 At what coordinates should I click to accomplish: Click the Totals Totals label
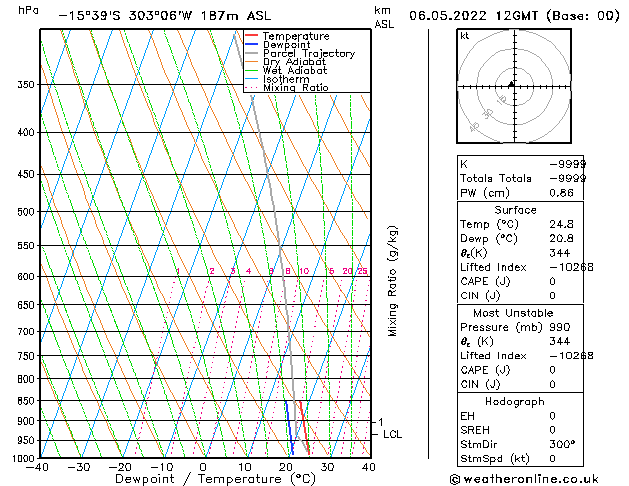[x=496, y=178]
